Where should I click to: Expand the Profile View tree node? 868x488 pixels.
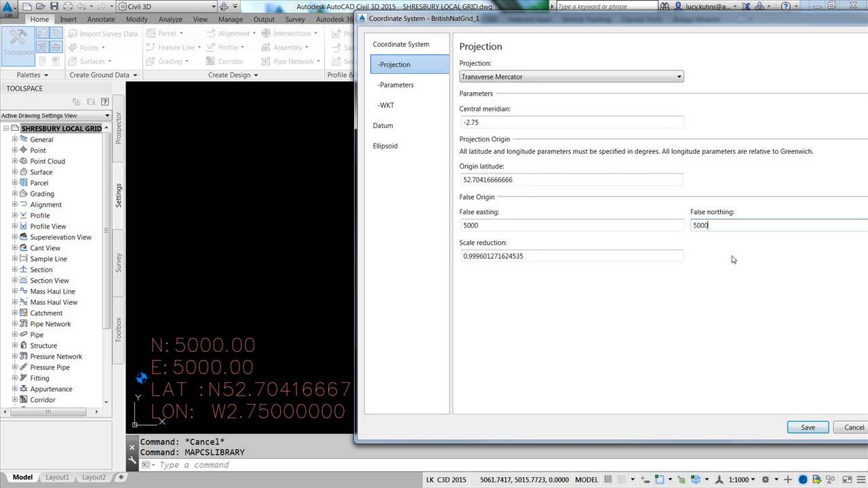click(14, 226)
